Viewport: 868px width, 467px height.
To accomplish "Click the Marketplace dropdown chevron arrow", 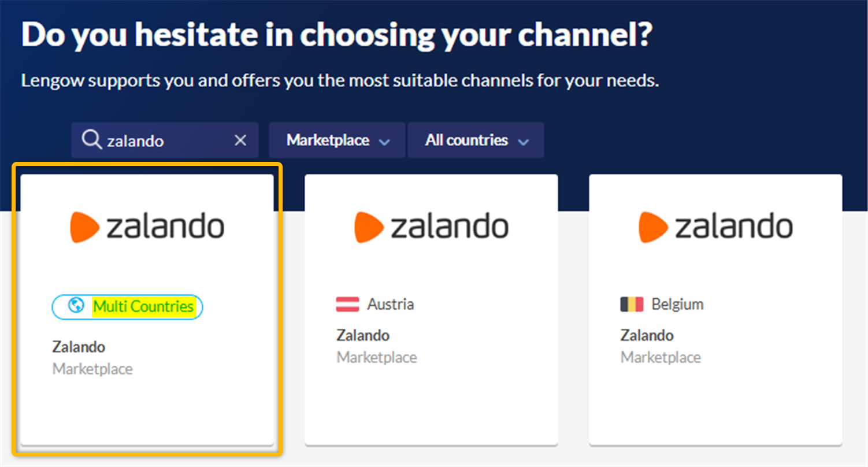I will (384, 142).
